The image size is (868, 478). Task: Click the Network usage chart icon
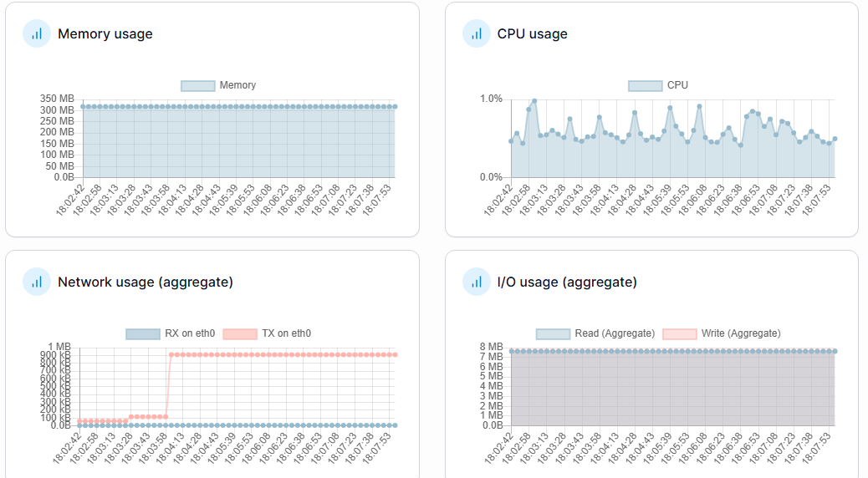[x=37, y=282]
